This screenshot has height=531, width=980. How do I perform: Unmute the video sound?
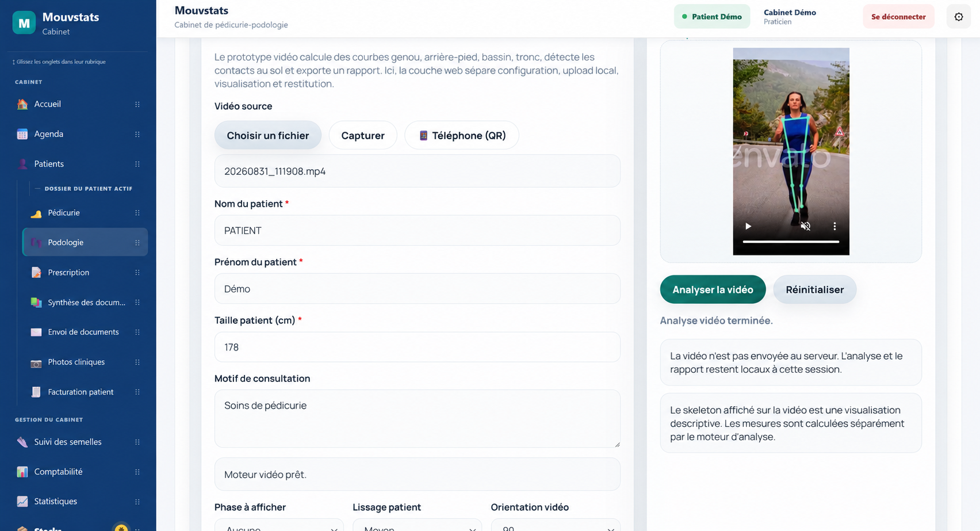click(x=806, y=226)
